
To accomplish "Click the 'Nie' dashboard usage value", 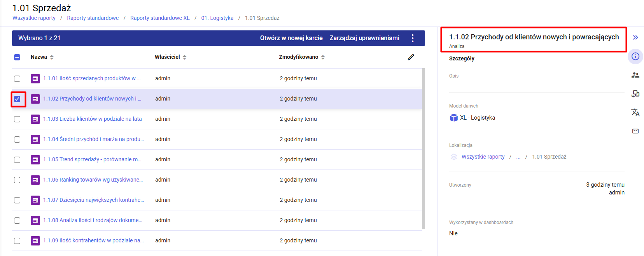I will 453,233.
